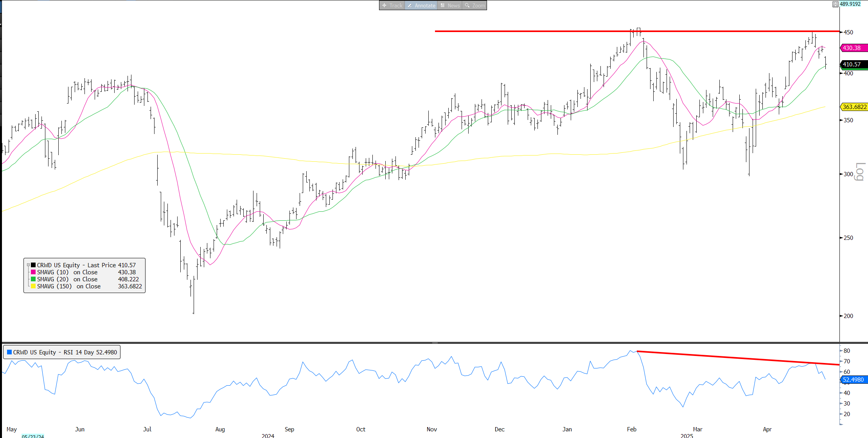
Task: Activate the Track crosshair tool
Action: coord(392,5)
